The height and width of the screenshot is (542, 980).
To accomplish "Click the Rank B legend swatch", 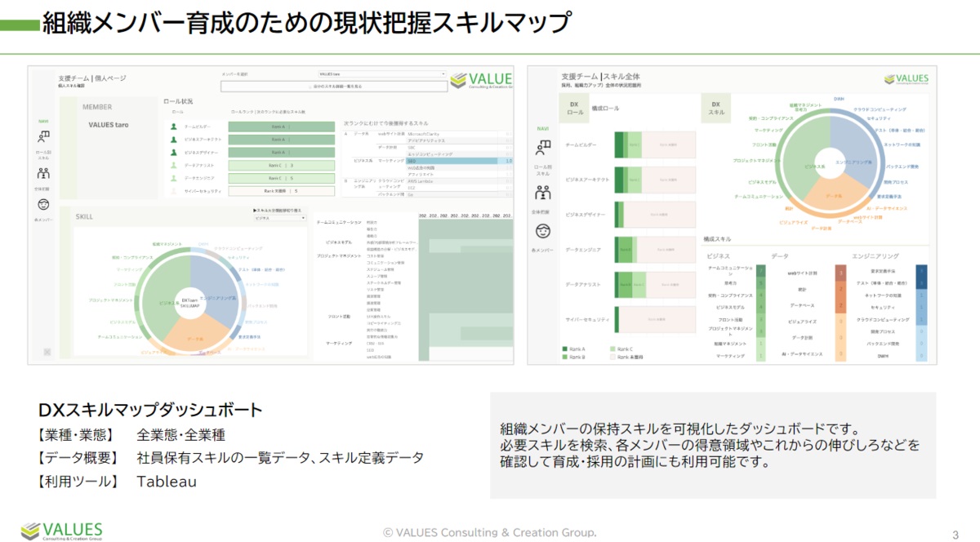I will (565, 357).
